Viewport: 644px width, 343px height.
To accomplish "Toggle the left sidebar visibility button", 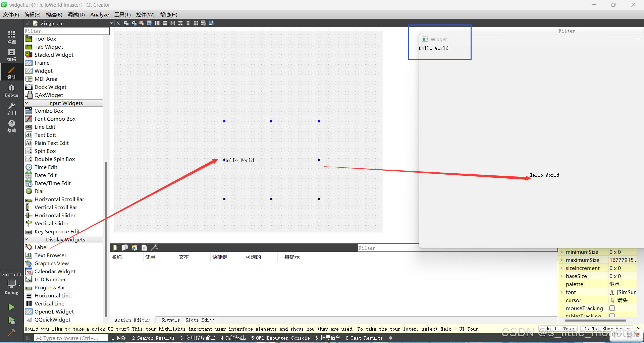I will point(28,338).
